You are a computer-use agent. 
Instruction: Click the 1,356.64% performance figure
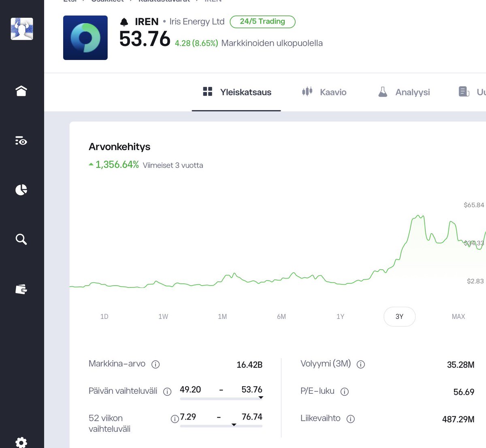coord(117,165)
